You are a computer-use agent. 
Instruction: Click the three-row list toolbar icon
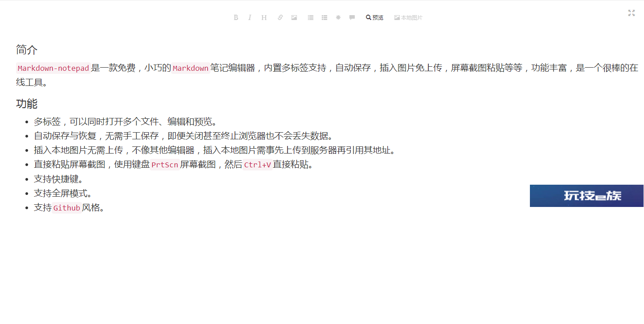click(x=324, y=18)
